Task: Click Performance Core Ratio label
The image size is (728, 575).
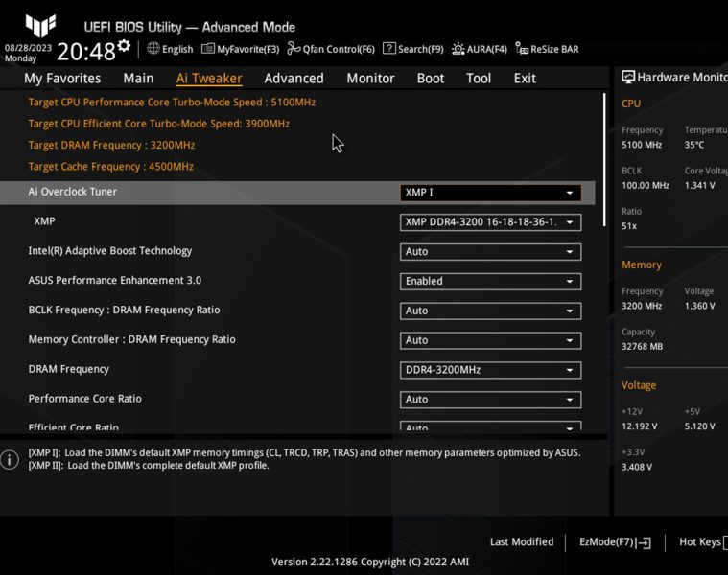Action: click(85, 399)
